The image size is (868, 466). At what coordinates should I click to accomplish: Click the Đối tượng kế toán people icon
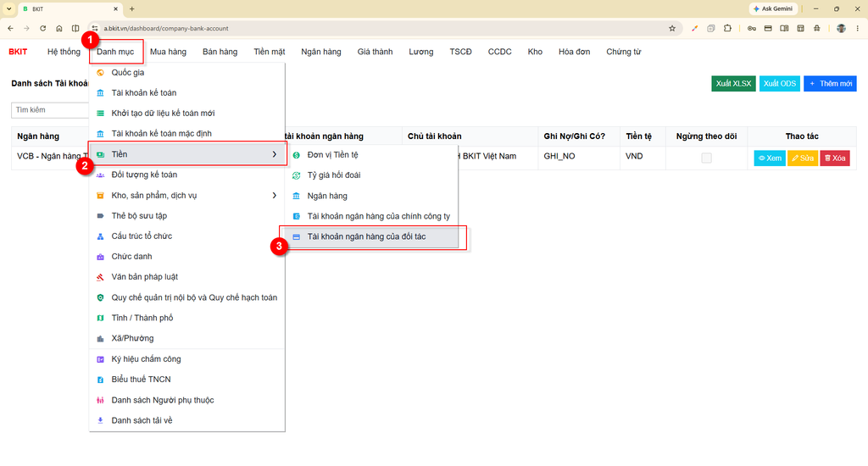point(100,175)
